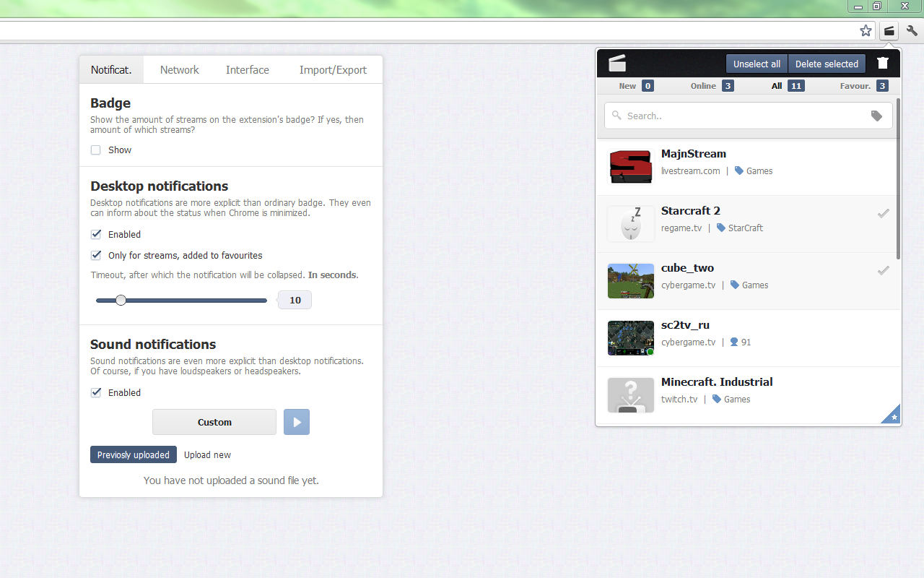Viewport: 924px width, 578px height.
Task: Open the sc2tv_ru stream thumbnail
Action: [631, 338]
